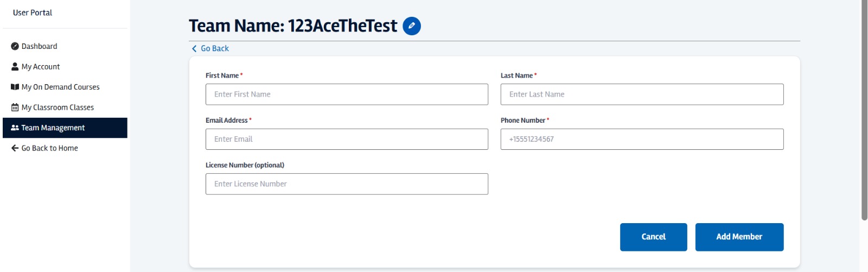
Task: Submit the form with Add Member
Action: pos(739,237)
